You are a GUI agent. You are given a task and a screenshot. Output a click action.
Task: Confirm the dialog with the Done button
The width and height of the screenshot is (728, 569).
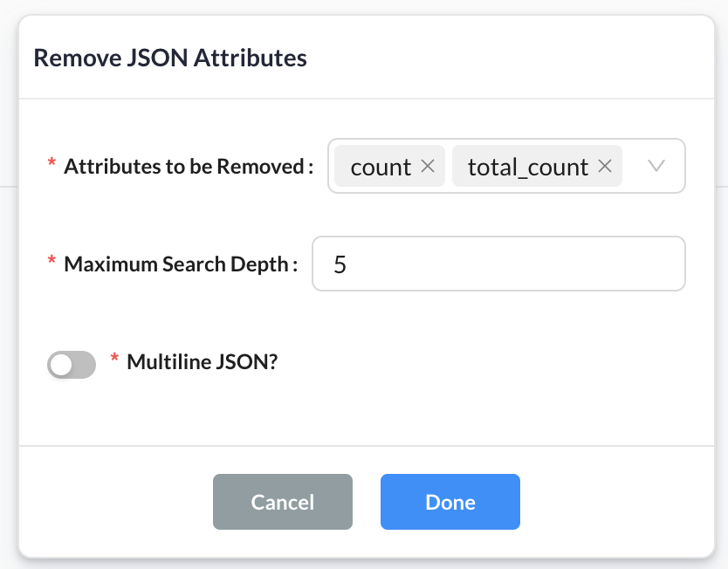(450, 502)
